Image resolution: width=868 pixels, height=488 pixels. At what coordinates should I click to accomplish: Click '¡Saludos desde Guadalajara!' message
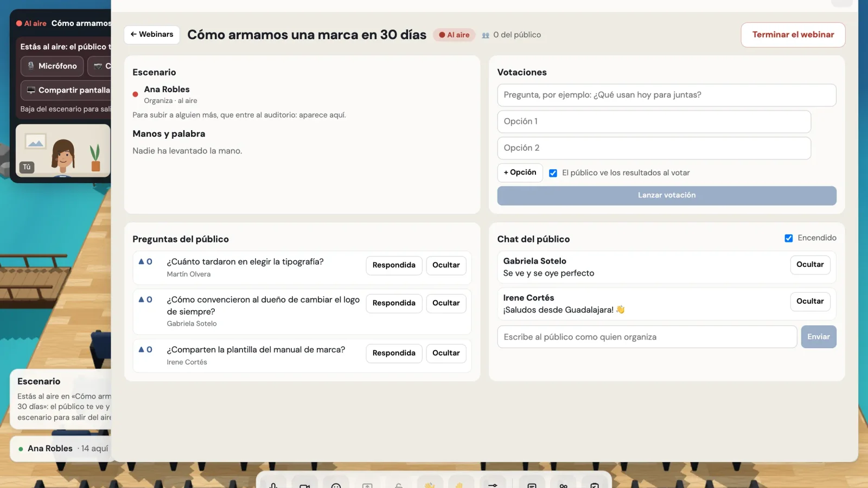tap(564, 310)
